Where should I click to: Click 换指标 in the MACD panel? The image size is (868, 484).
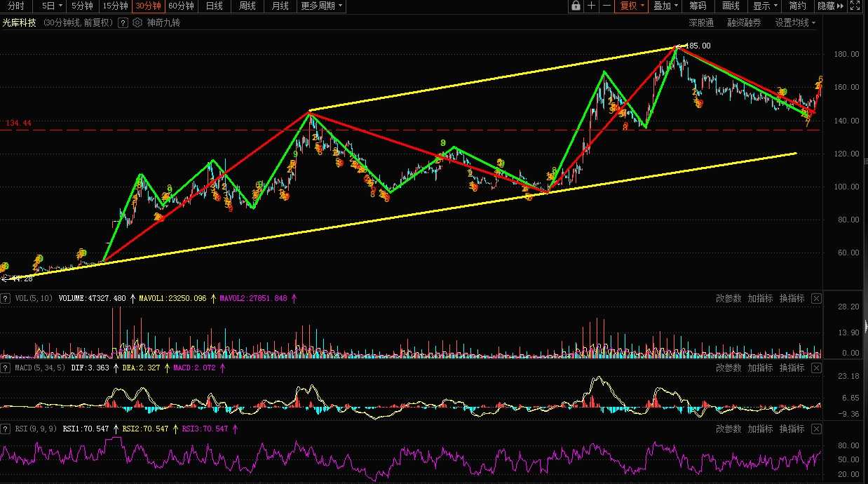pos(792,368)
